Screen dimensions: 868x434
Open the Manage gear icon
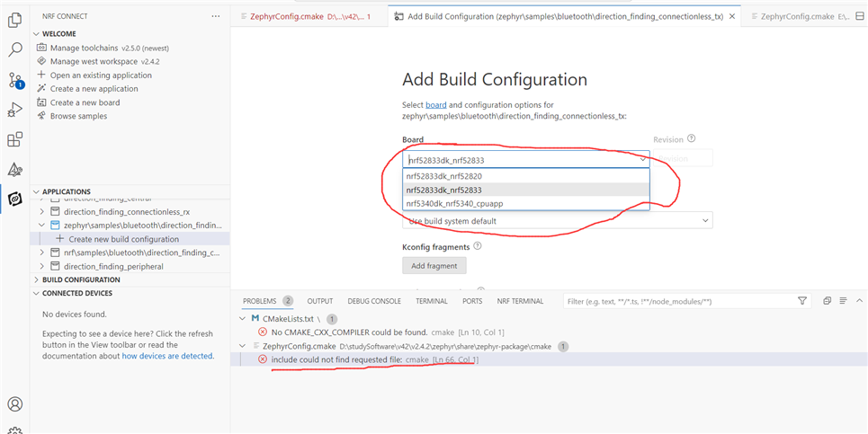(x=15, y=430)
